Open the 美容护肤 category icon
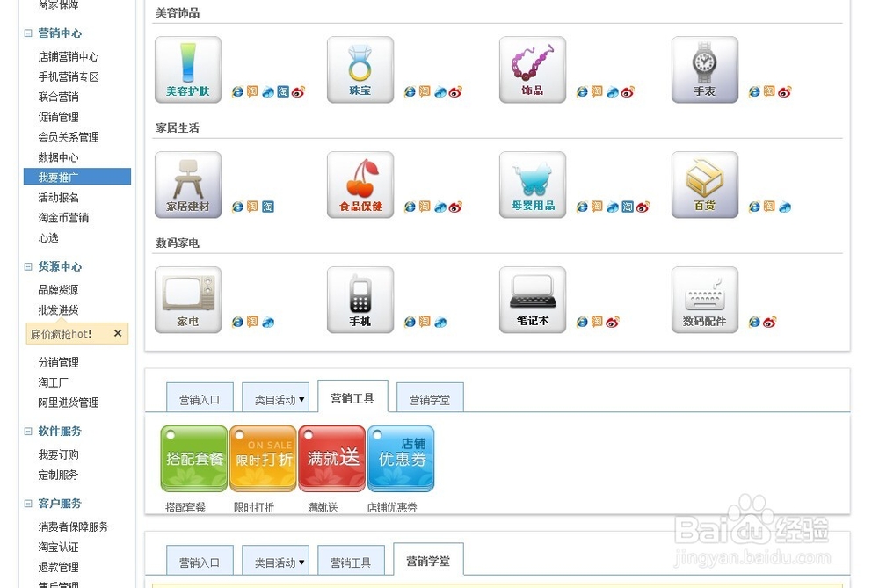 tap(187, 69)
